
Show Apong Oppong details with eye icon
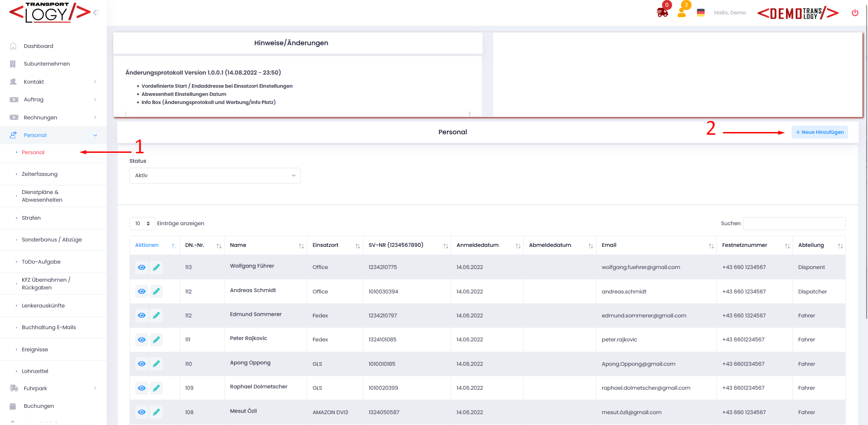tap(142, 364)
